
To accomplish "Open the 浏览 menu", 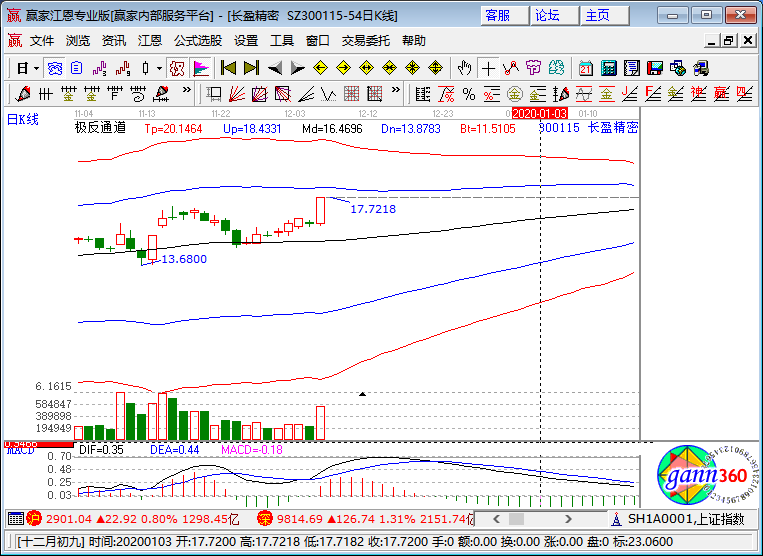I will pyautogui.click(x=78, y=41).
